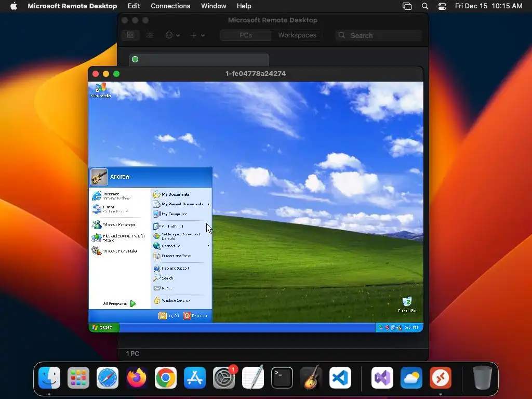
Task: Open the ellipsis options dropdown in Remote Desktop
Action: point(172,35)
